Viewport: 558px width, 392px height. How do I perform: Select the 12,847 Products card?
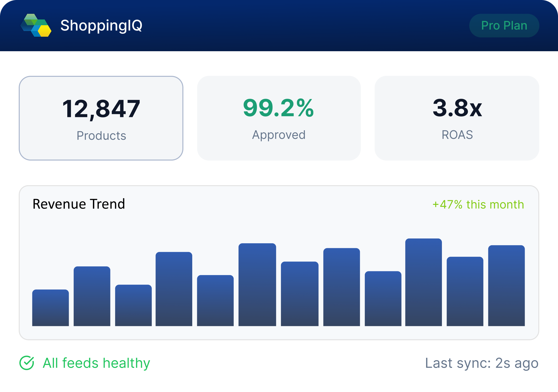click(101, 118)
